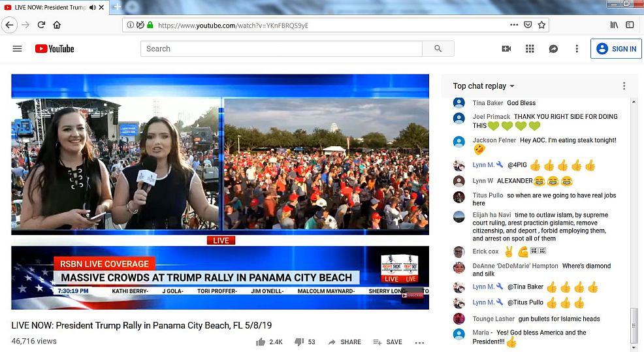Like the video with thumbs up
The height and width of the screenshot is (352, 644).
click(x=261, y=342)
